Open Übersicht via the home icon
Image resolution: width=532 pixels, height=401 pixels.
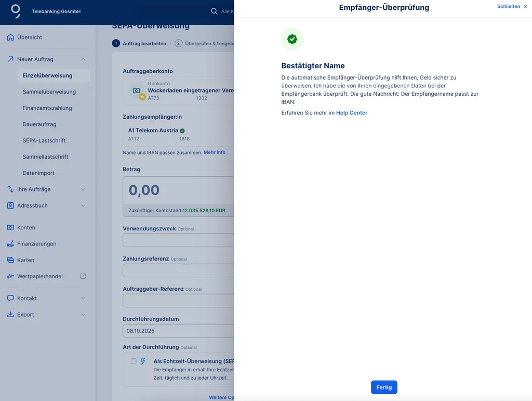pos(10,37)
